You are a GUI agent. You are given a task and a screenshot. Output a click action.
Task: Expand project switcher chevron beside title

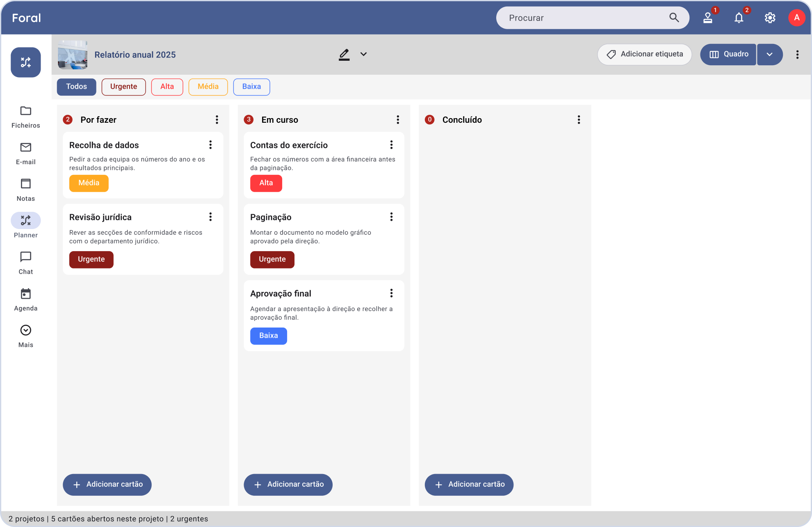click(x=363, y=54)
